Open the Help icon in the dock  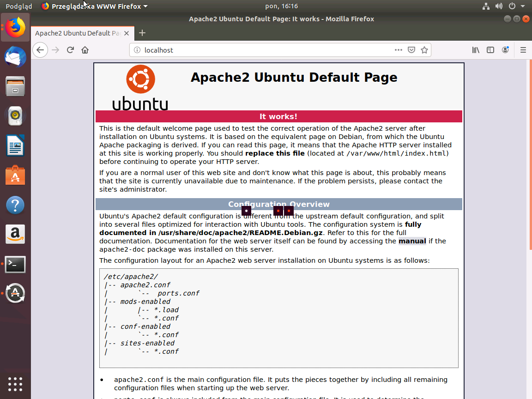[15, 205]
